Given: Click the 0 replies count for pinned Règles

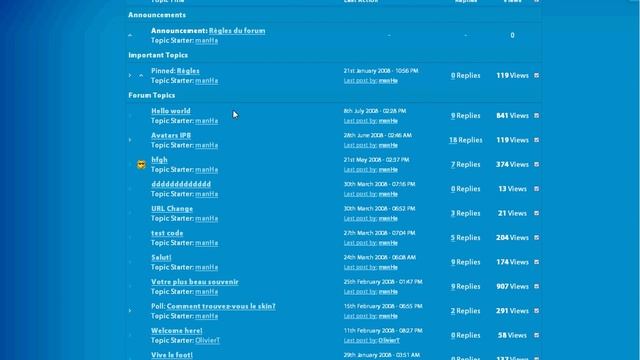Looking at the screenshot, I should click(x=453, y=76).
